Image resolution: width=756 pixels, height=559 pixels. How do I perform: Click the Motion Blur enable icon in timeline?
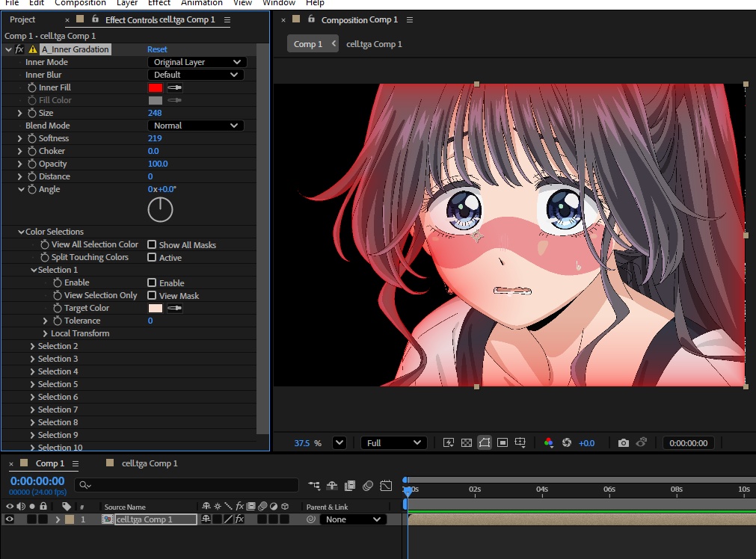click(x=368, y=486)
